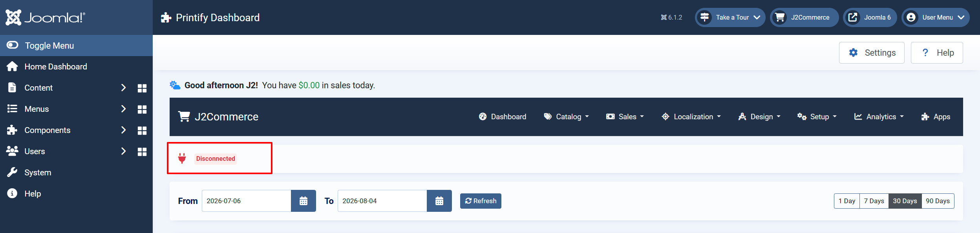Screen dimensions: 980x233
Task: Open the Apps nav item
Action: tap(936, 117)
